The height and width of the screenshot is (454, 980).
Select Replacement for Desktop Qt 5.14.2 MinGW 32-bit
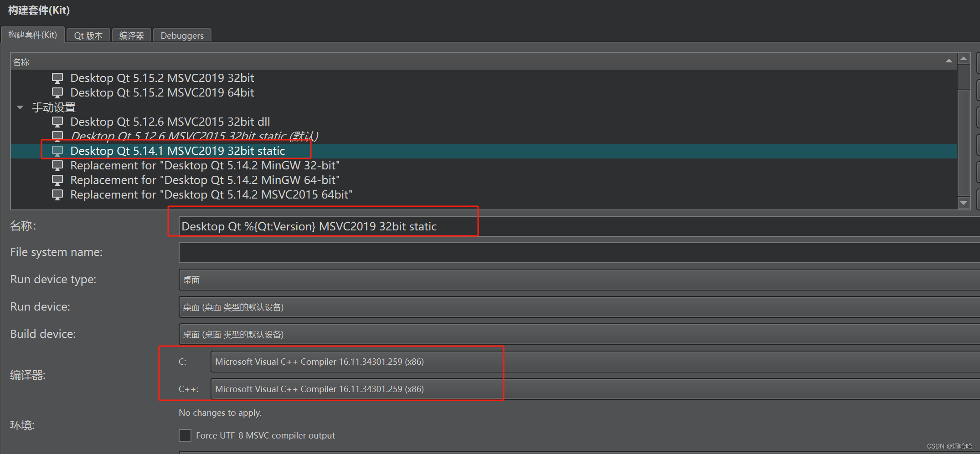pyautogui.click(x=205, y=166)
